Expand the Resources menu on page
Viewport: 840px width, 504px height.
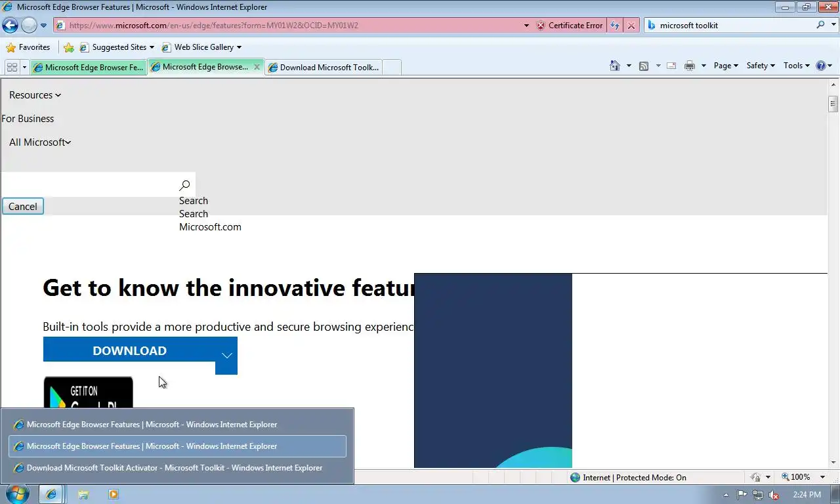35,95
